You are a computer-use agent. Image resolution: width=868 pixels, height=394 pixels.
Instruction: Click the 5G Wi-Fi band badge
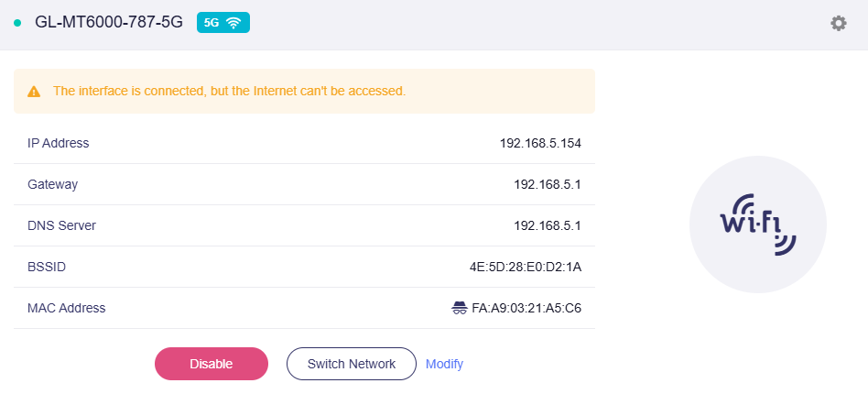(x=223, y=23)
